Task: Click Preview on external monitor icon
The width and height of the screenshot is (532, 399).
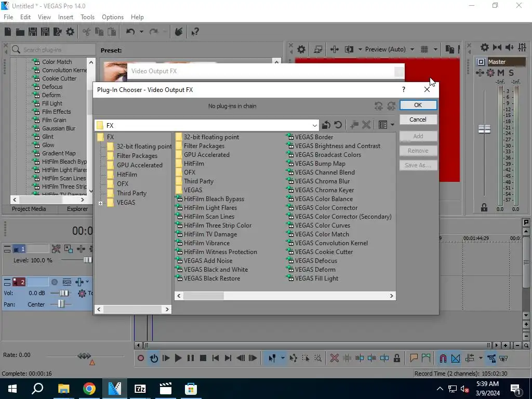Action: coord(318,49)
